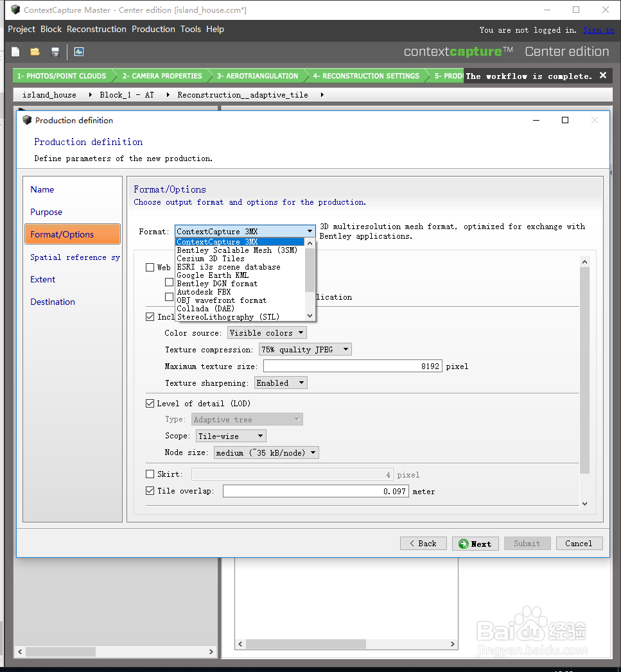Open Texture compression dropdown
621x672 pixels.
(x=305, y=350)
